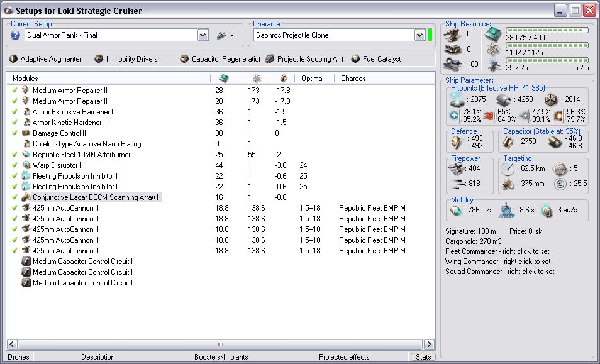600x364 pixels.
Task: Switch to the Stats tab
Action: [x=423, y=357]
